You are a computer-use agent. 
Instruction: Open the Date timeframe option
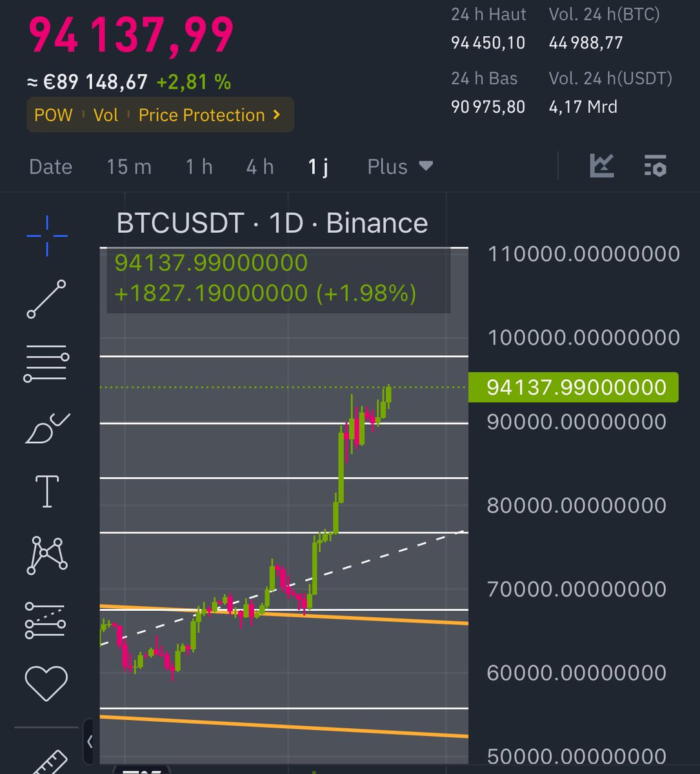coord(50,167)
